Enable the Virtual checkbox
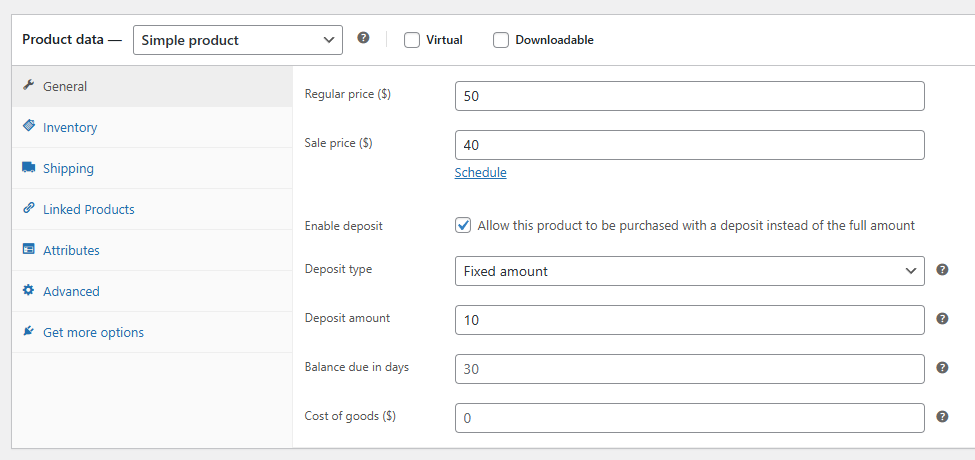Screen dimensions: 975x460 pos(412,40)
